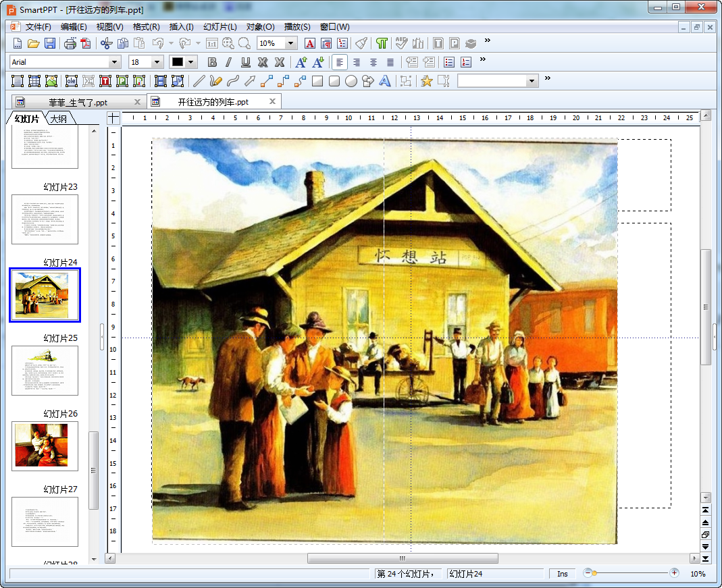Open the font size 18 dropdown
This screenshot has height=588, width=722.
click(157, 62)
